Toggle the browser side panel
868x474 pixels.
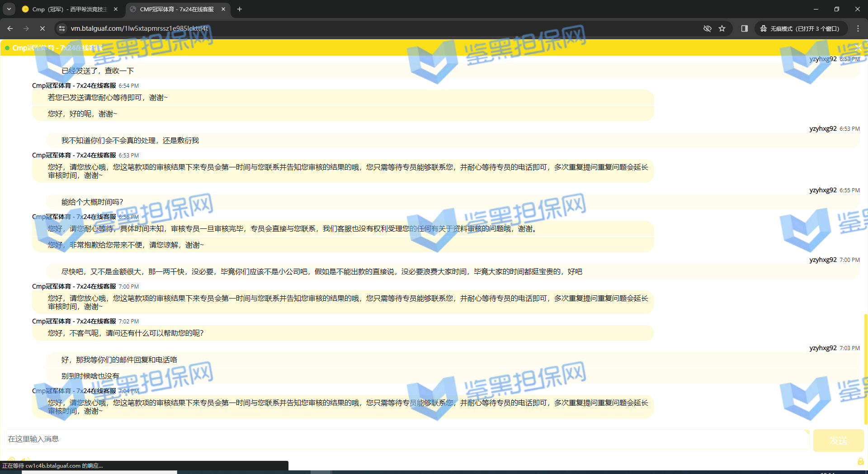pyautogui.click(x=744, y=28)
